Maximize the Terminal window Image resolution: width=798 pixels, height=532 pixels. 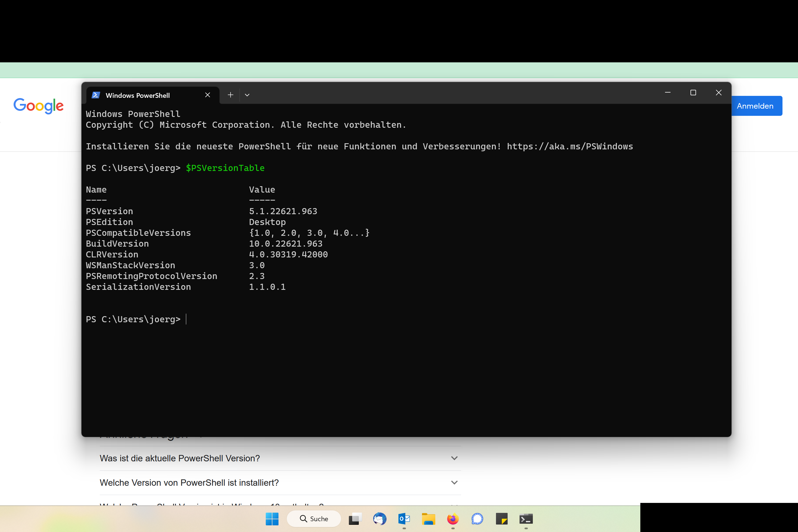693,93
